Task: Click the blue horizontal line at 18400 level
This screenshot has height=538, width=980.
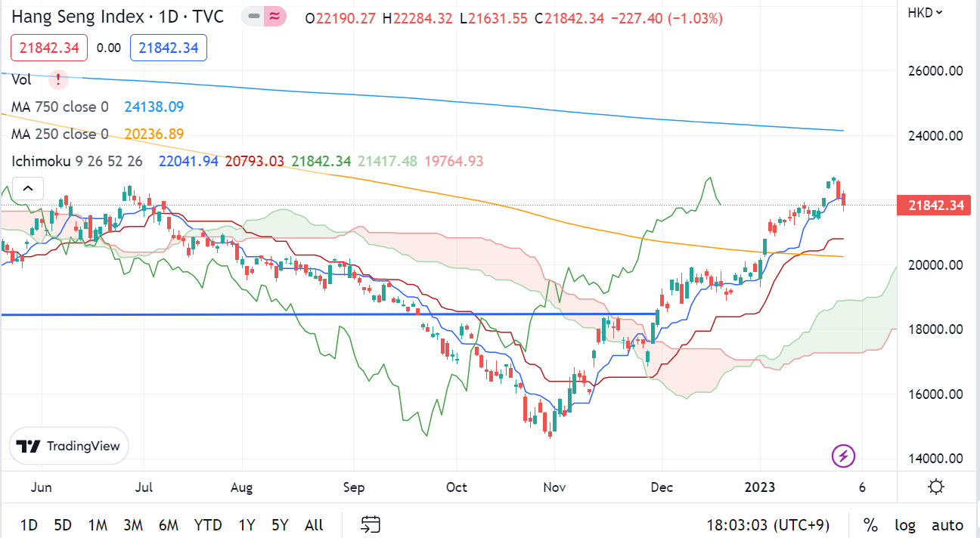Action: pos(328,314)
